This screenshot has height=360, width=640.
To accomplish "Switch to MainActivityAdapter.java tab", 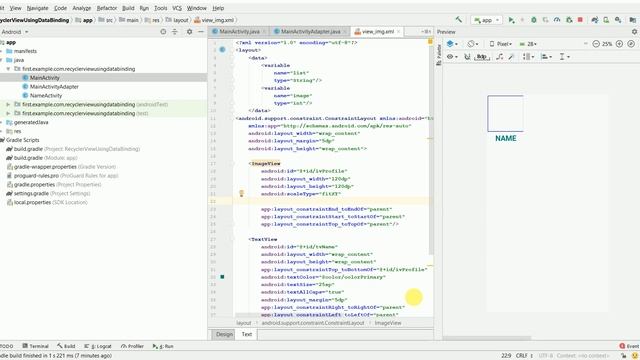I will [x=310, y=31].
